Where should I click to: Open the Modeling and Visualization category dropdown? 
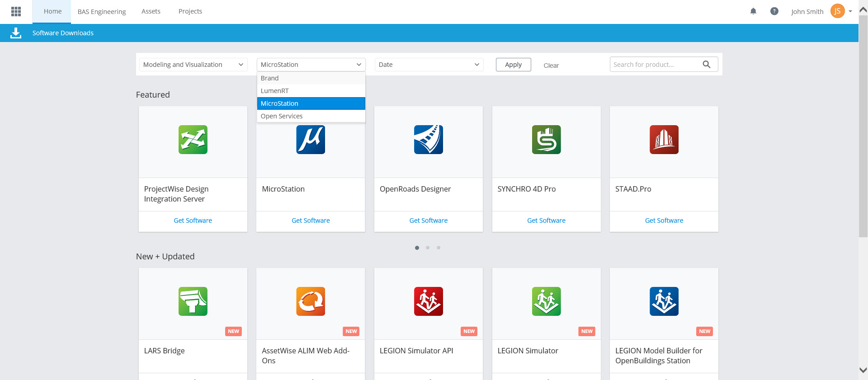(x=193, y=65)
